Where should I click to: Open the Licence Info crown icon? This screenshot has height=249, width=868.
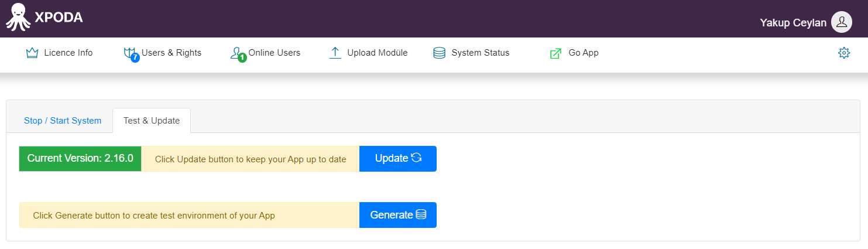32,53
